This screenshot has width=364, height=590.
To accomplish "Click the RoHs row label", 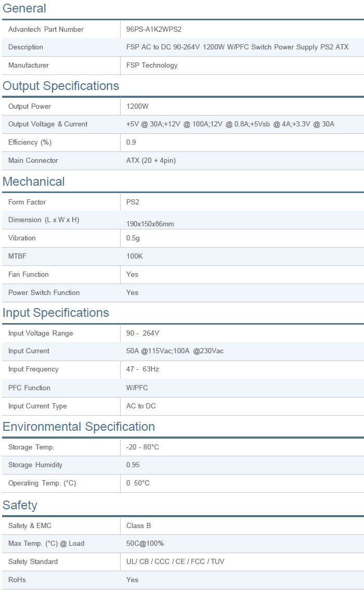I will pos(17,580).
